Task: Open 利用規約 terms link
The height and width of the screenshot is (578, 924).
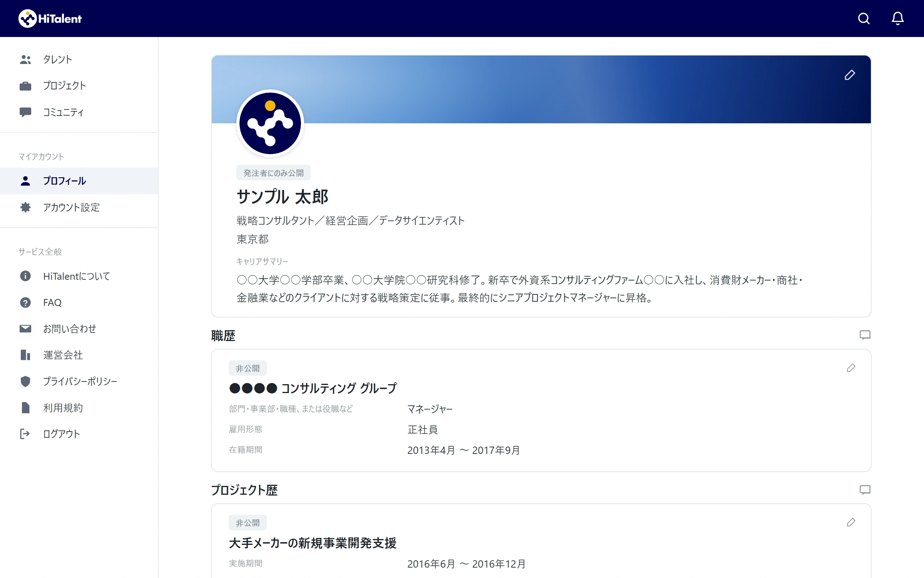Action: coord(79,408)
